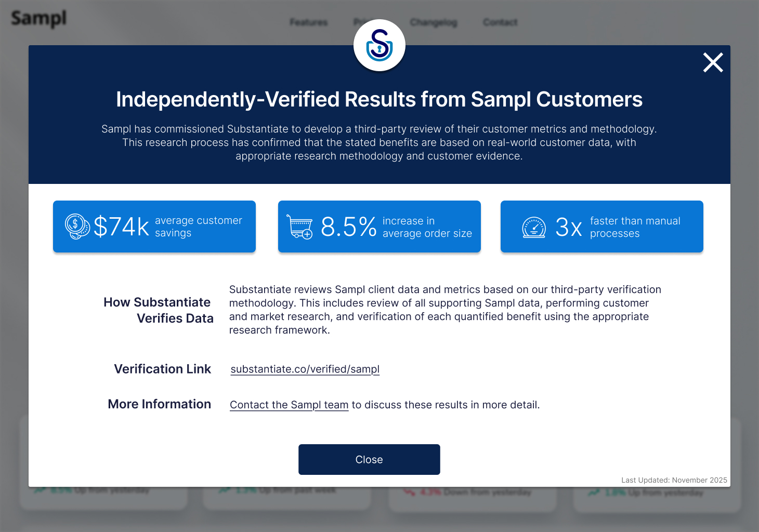This screenshot has width=759, height=532.
Task: Follow the substantiate.co/verified/sampl verification link
Action: 305,369
